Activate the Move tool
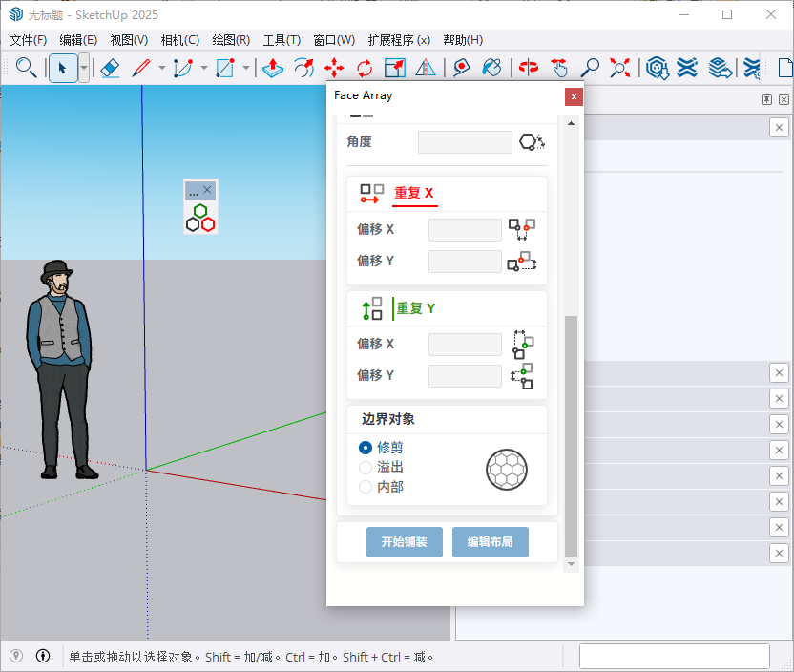 [x=334, y=68]
